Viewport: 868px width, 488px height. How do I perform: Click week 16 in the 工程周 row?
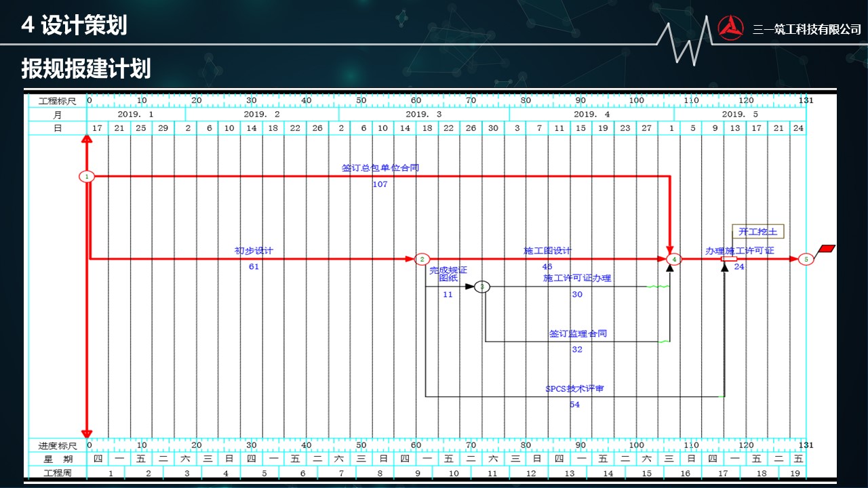point(685,472)
